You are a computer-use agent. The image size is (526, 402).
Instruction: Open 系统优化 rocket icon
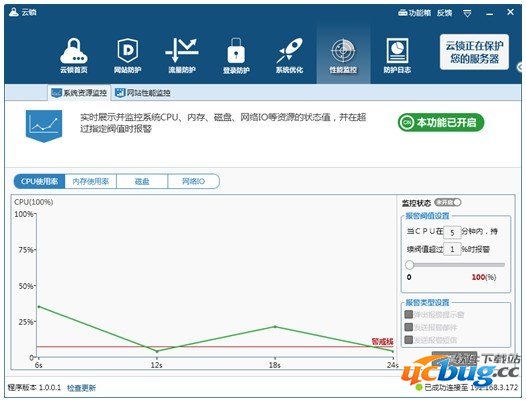pos(290,55)
